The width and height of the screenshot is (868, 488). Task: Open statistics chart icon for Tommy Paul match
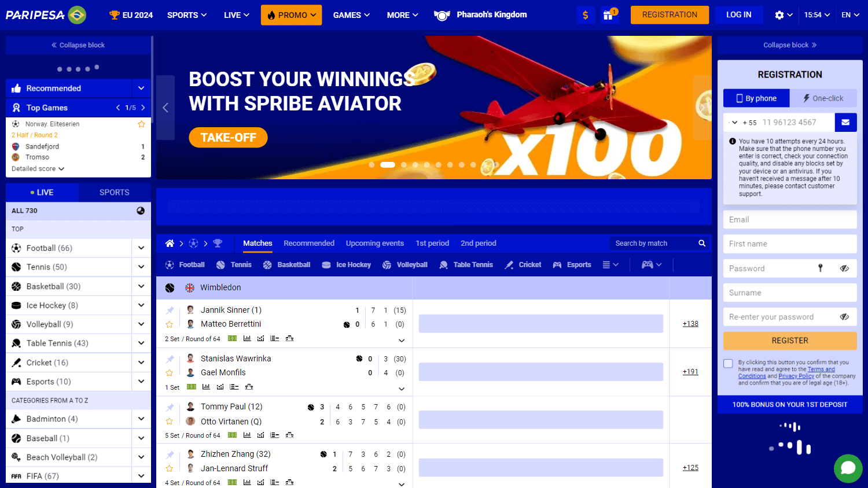click(x=247, y=435)
